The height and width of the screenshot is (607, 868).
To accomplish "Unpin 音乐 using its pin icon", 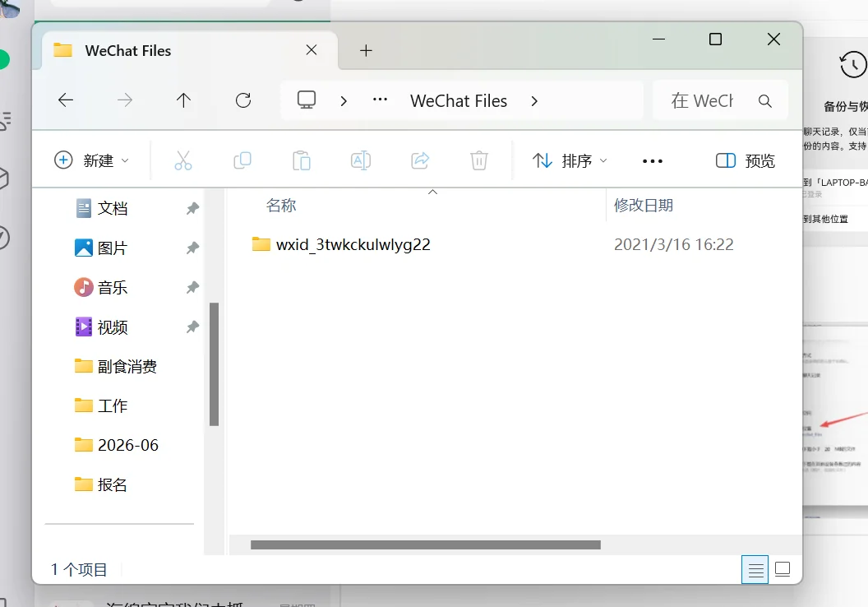I will click(192, 288).
